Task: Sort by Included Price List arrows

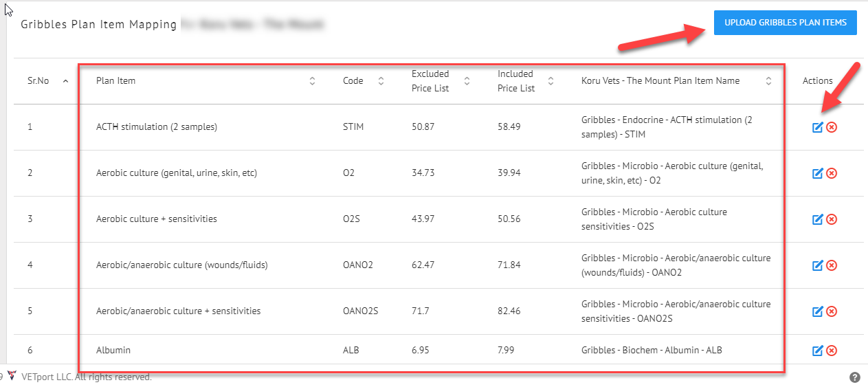Action: [550, 81]
